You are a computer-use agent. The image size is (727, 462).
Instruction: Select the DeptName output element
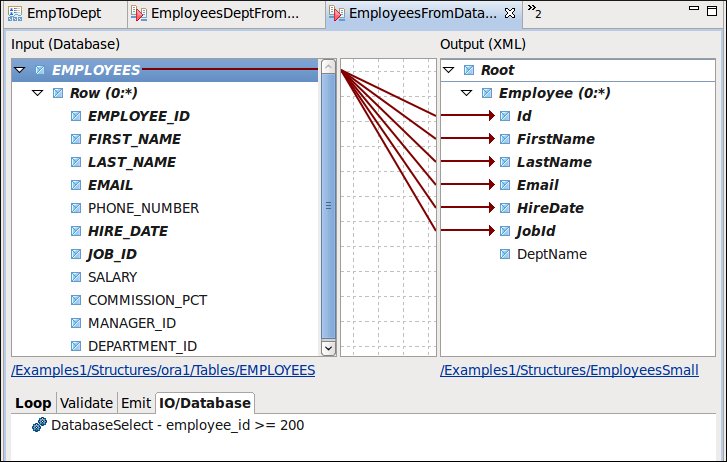point(552,254)
